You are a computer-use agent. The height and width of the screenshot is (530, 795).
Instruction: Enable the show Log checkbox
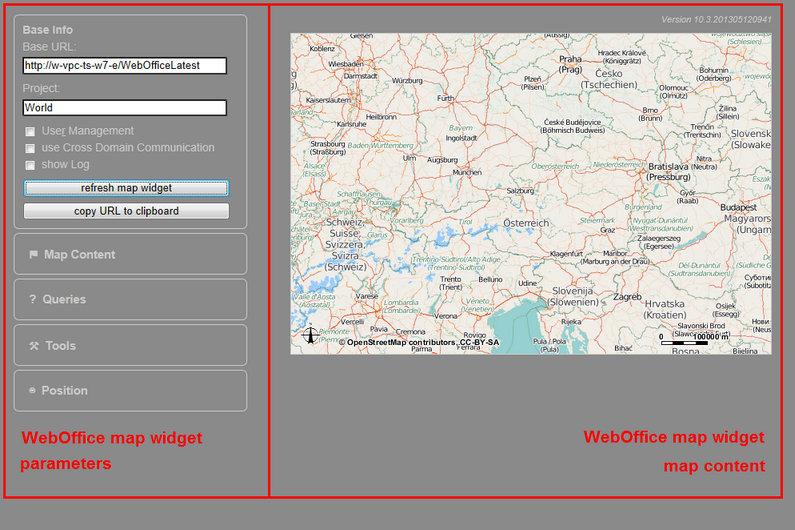(30, 165)
